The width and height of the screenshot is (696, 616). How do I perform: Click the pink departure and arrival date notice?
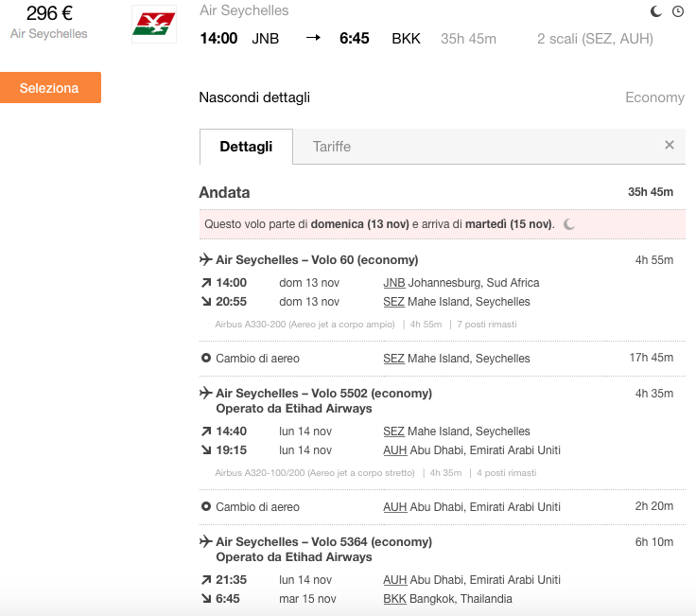click(443, 224)
